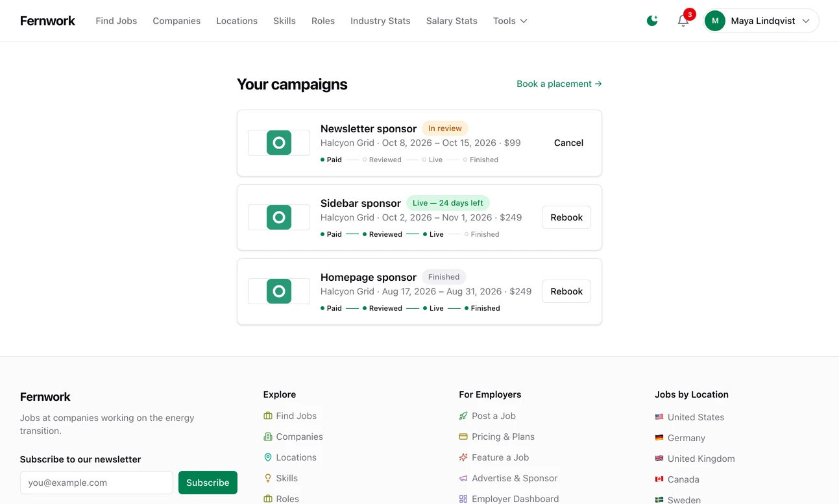The width and height of the screenshot is (839, 504).
Task: Click Pricing & Plans card icon
Action: pos(463,437)
